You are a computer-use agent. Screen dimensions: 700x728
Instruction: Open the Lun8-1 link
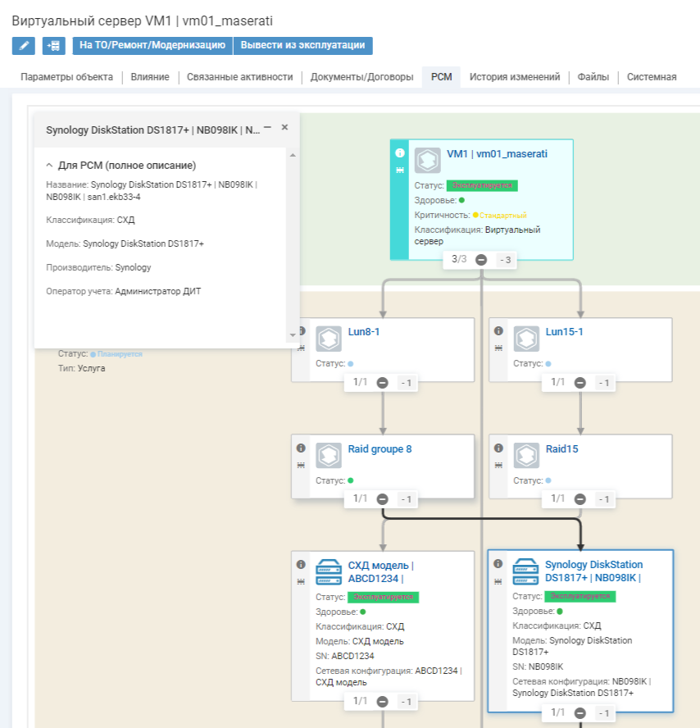pyautogui.click(x=364, y=332)
